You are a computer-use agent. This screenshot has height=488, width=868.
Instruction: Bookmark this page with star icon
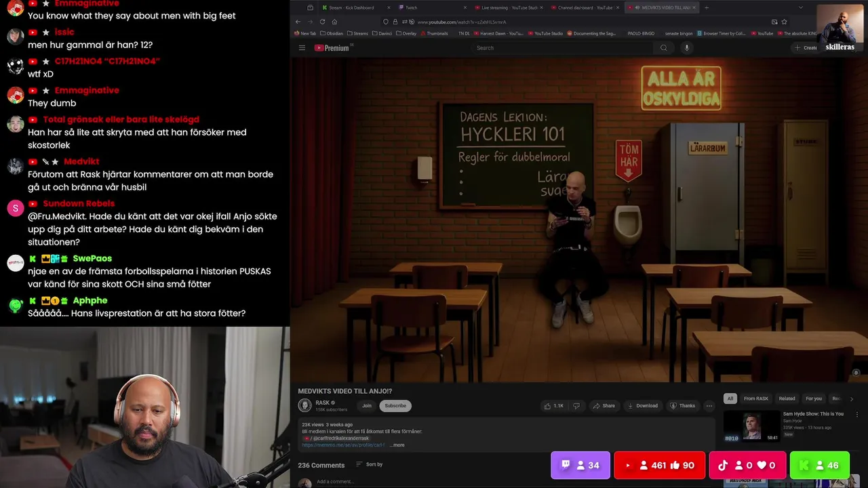tap(784, 22)
